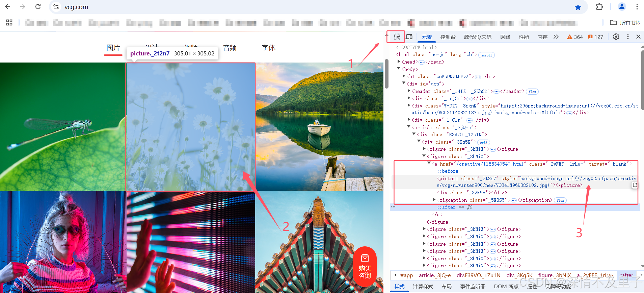Click the page vertical scrollbar thumb
The width and height of the screenshot is (644, 293).
click(386, 74)
